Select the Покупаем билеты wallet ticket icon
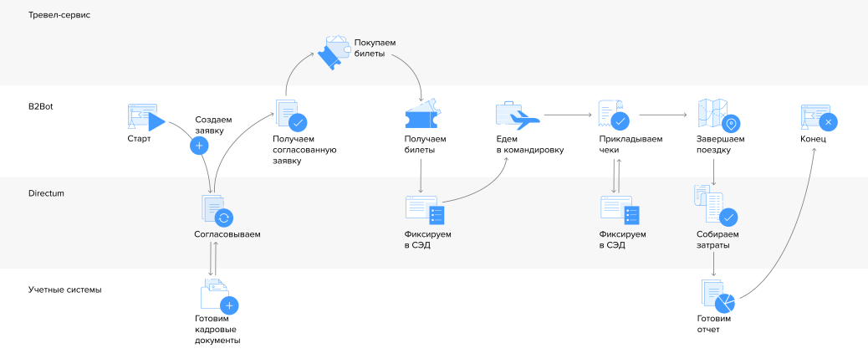 click(334, 52)
